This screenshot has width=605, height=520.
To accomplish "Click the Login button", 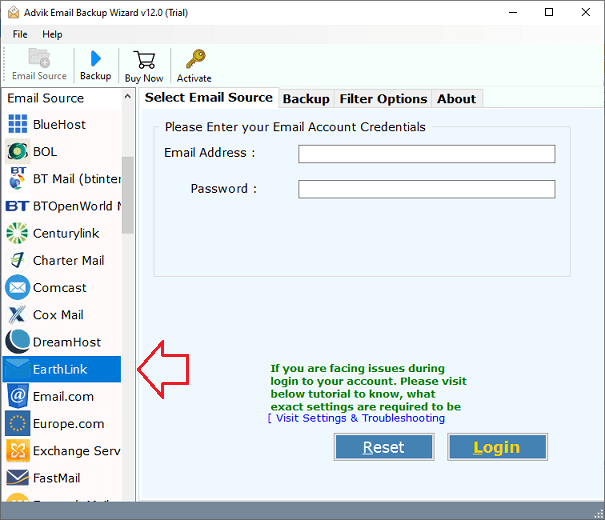I will tap(497, 447).
